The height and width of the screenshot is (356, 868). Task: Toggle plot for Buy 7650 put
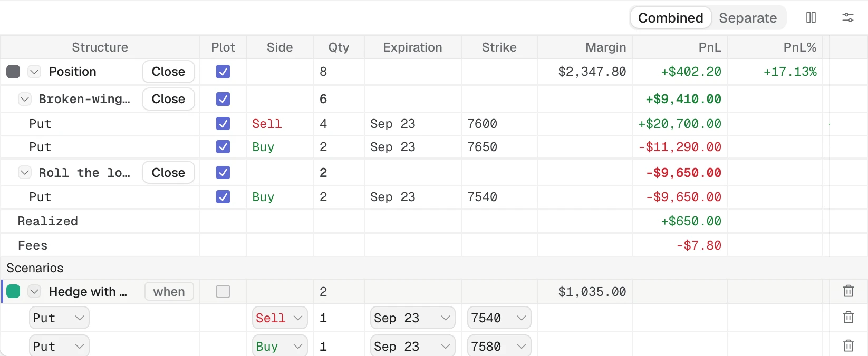223,147
